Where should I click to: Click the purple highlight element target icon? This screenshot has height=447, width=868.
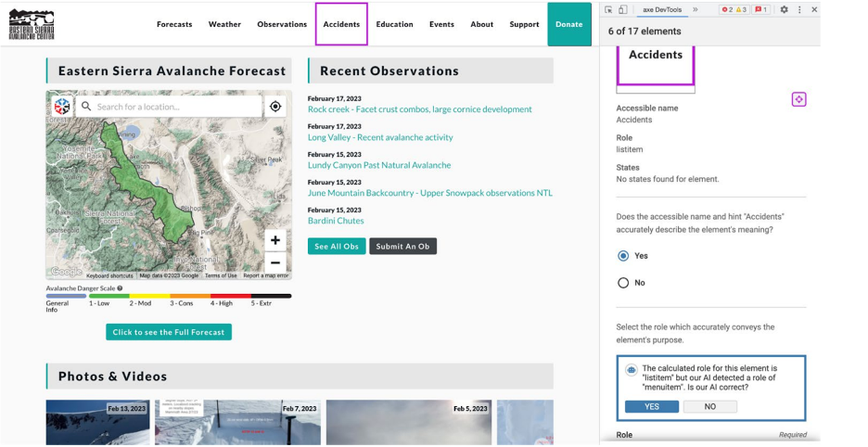[x=798, y=99]
